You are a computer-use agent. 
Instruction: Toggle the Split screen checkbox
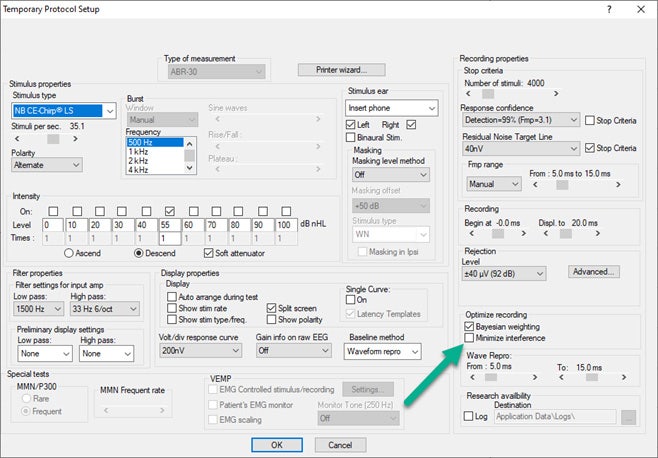(x=272, y=308)
